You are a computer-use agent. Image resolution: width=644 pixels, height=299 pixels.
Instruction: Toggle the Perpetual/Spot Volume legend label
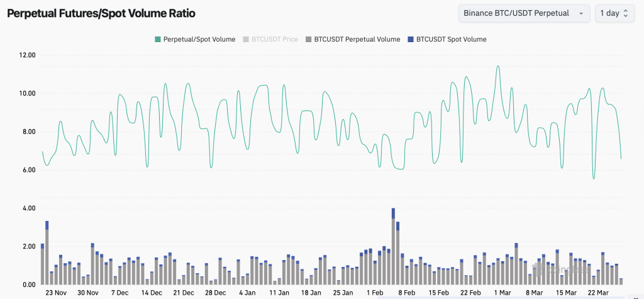(x=199, y=39)
